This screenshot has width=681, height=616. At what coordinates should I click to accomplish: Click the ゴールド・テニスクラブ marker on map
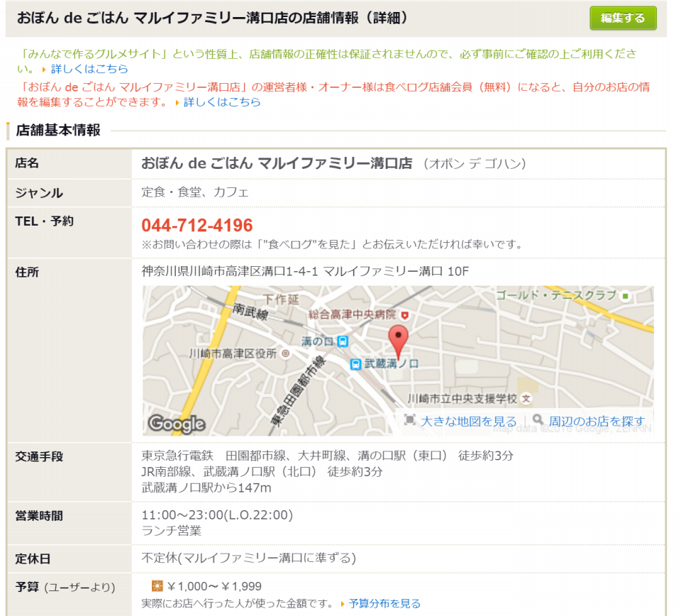pyautogui.click(x=626, y=296)
